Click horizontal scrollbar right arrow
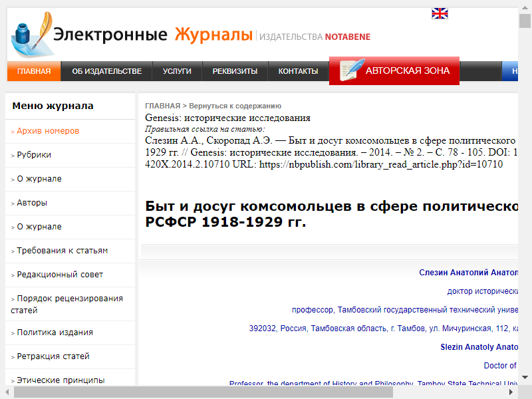532x399 pixels. (x=511, y=392)
